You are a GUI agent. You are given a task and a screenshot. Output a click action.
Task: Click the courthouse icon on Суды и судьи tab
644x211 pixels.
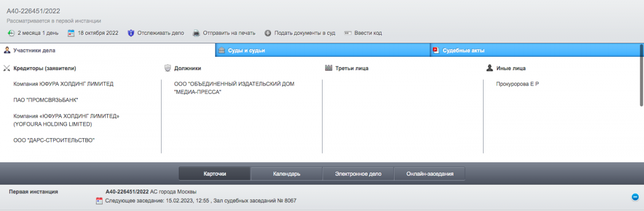(222, 50)
